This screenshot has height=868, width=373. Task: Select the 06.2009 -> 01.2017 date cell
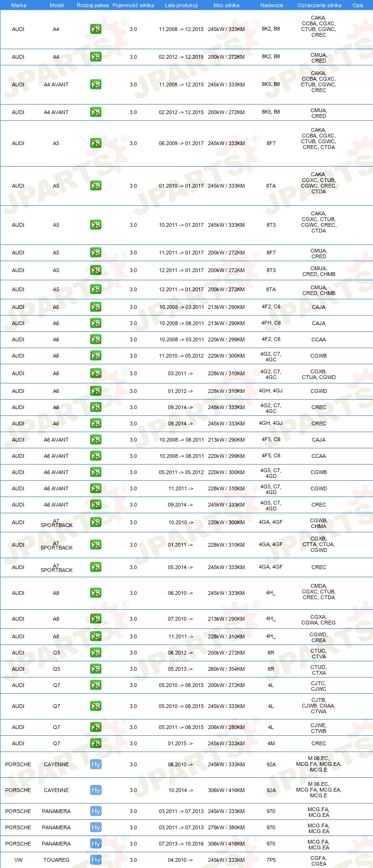coord(181,143)
